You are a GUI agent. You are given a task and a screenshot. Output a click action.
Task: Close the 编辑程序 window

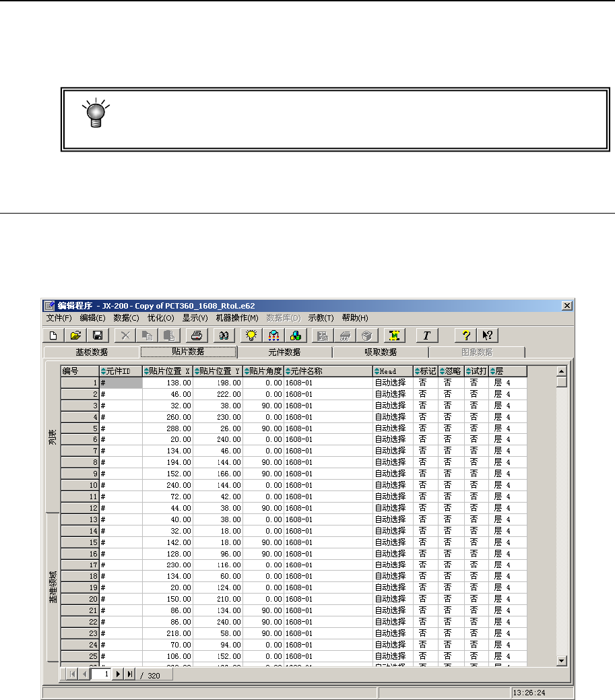tap(567, 306)
